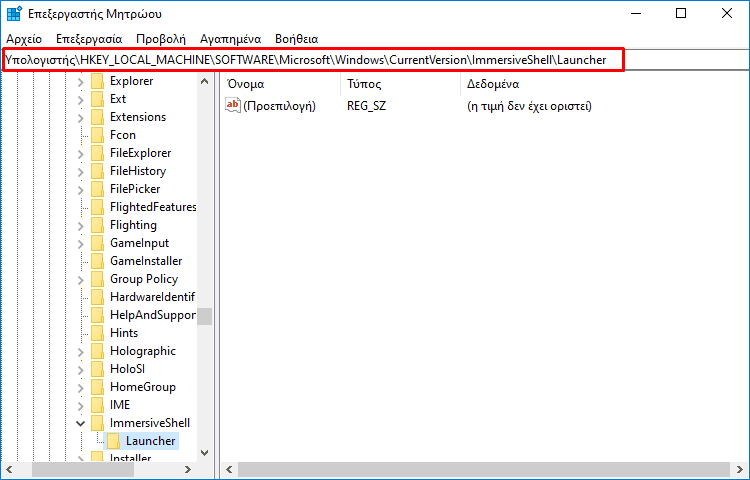Click the Extensions folder icon
The image size is (750, 480).
click(97, 117)
